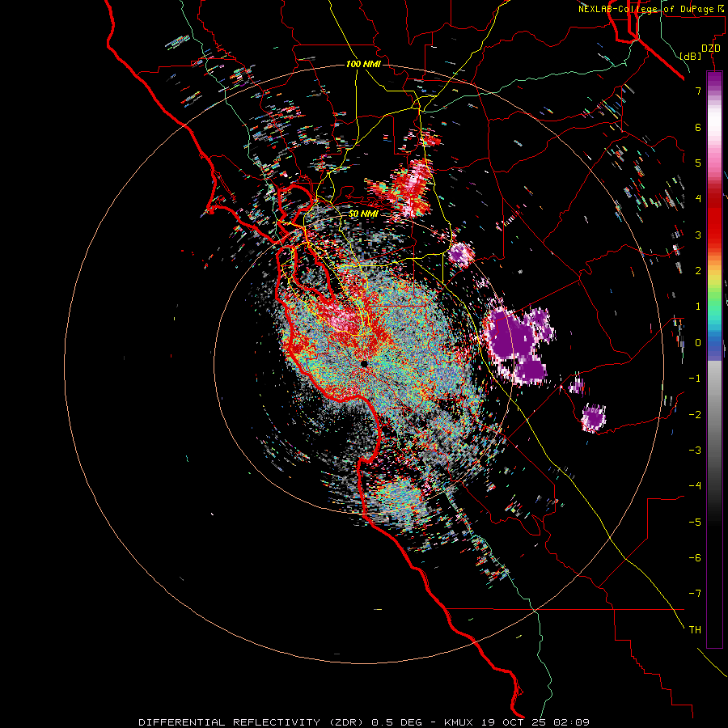The width and height of the screenshot is (728, 728).
Task: Click DIFFERENTIAL REFLECTIVITY in the bottom caption
Action: click(x=230, y=722)
